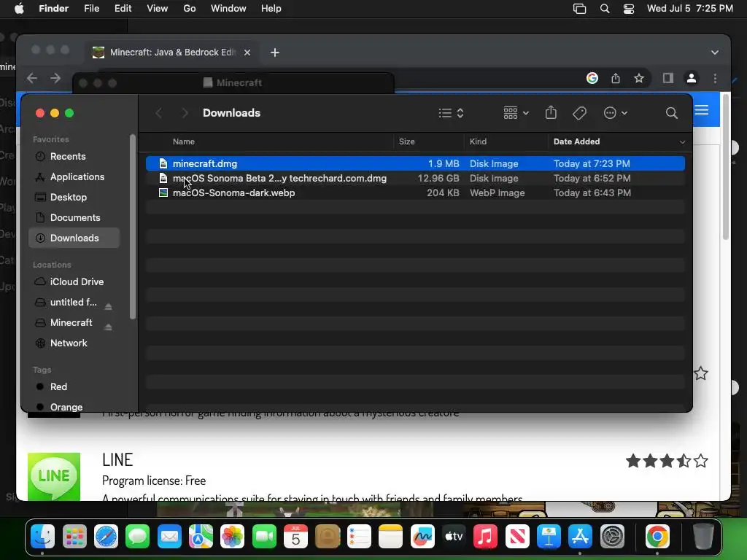Eject the Minecraft volume
Viewport: 747px width, 560px height.
tap(108, 327)
